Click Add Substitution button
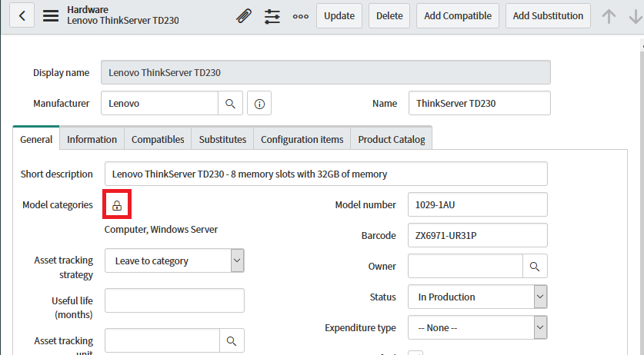Screen dimensions: 644x355 point(548,16)
